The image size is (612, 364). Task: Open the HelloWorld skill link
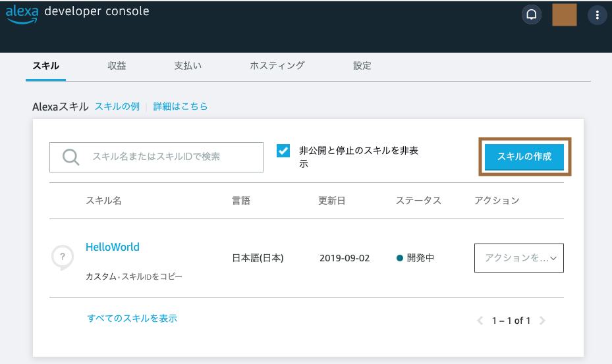113,247
